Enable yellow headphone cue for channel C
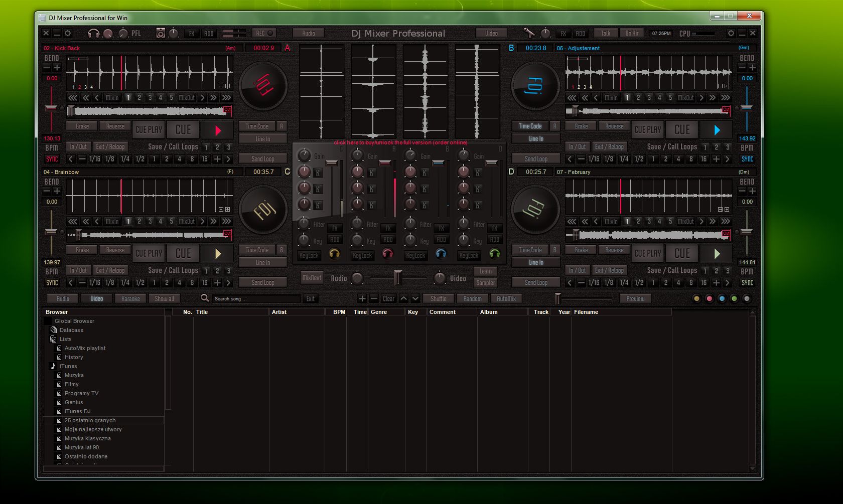The width and height of the screenshot is (843, 504). click(334, 254)
